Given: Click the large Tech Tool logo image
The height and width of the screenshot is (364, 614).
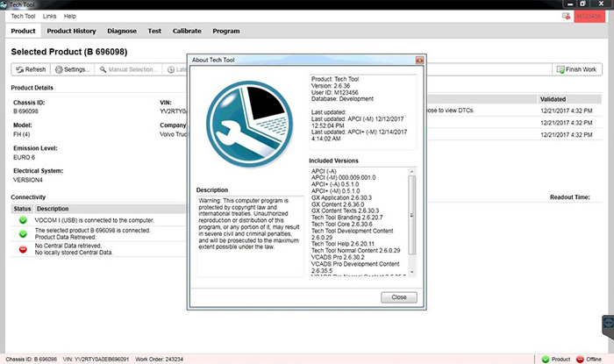Looking at the screenshot, I should (249, 124).
